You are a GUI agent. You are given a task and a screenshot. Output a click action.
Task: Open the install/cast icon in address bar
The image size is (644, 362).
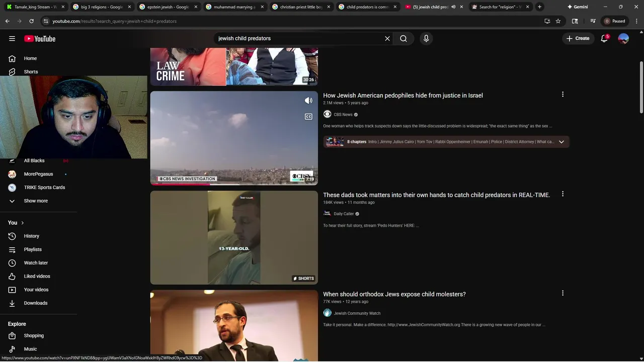[x=547, y=21]
